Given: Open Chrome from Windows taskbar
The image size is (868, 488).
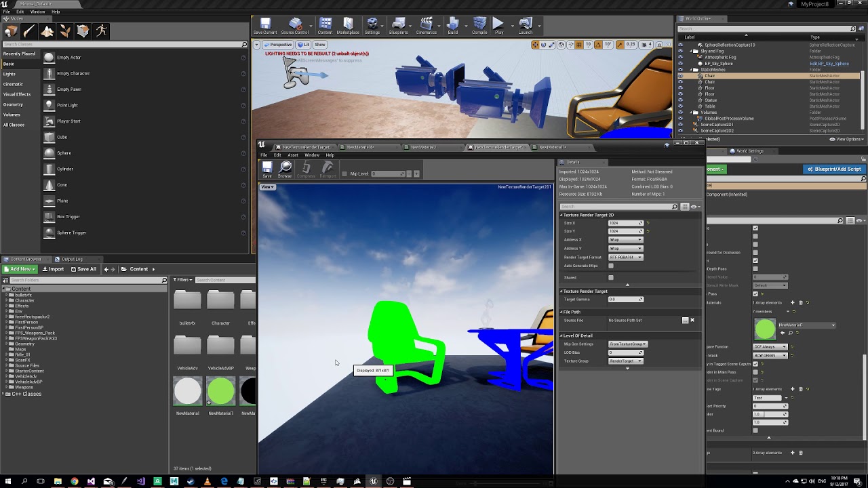Looking at the screenshot, I should (x=75, y=481).
